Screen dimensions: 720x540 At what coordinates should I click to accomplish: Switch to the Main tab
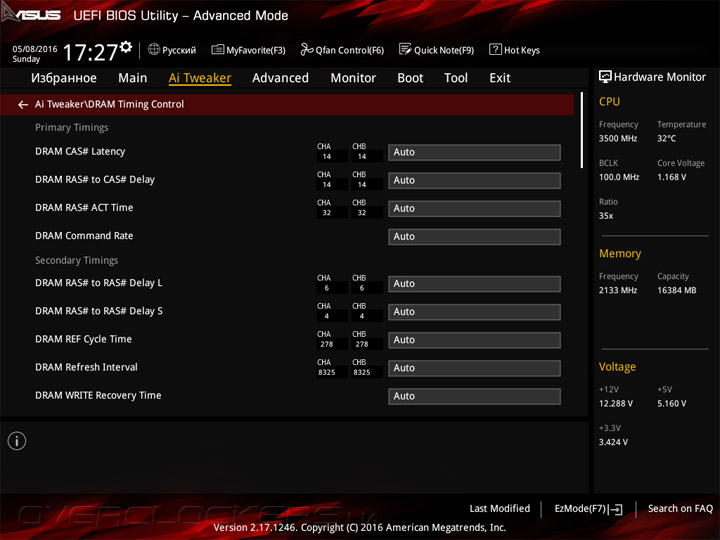tap(133, 78)
